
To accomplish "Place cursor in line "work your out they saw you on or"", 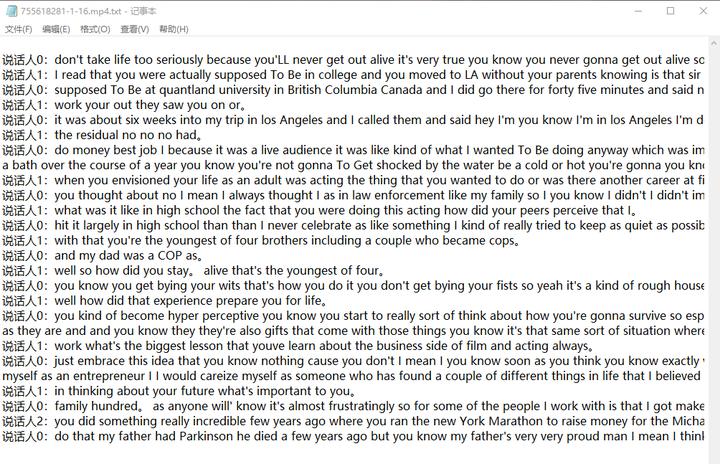I will point(150,105).
